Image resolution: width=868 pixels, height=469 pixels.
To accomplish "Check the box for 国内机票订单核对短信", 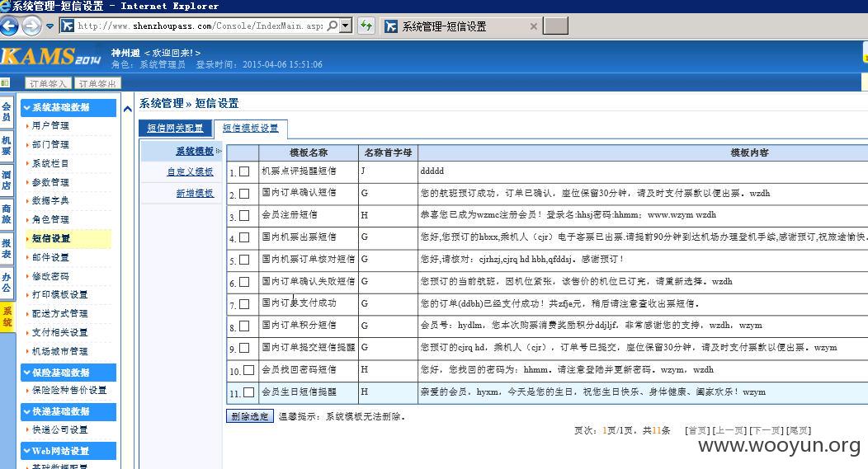I will (244, 260).
